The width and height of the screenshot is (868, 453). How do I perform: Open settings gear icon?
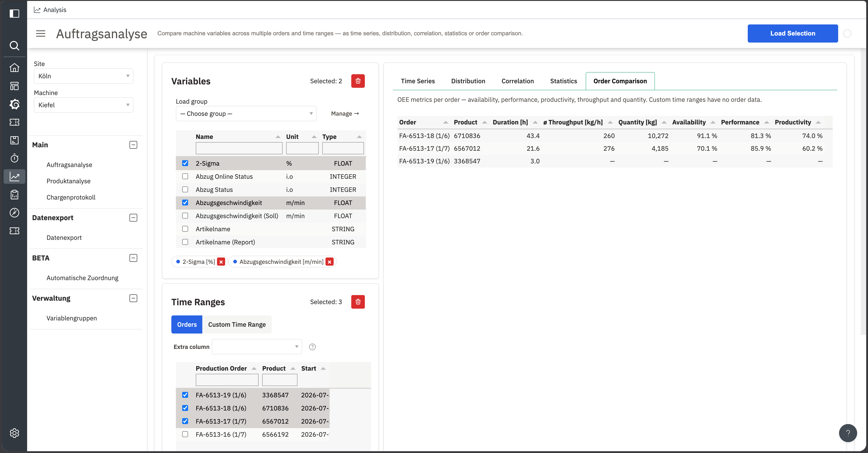coord(14,433)
